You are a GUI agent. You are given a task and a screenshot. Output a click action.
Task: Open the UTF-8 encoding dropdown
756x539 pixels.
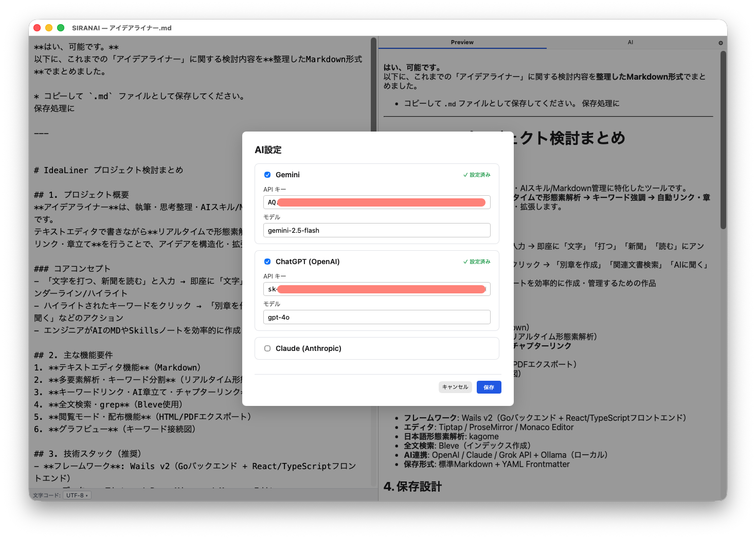(x=77, y=495)
